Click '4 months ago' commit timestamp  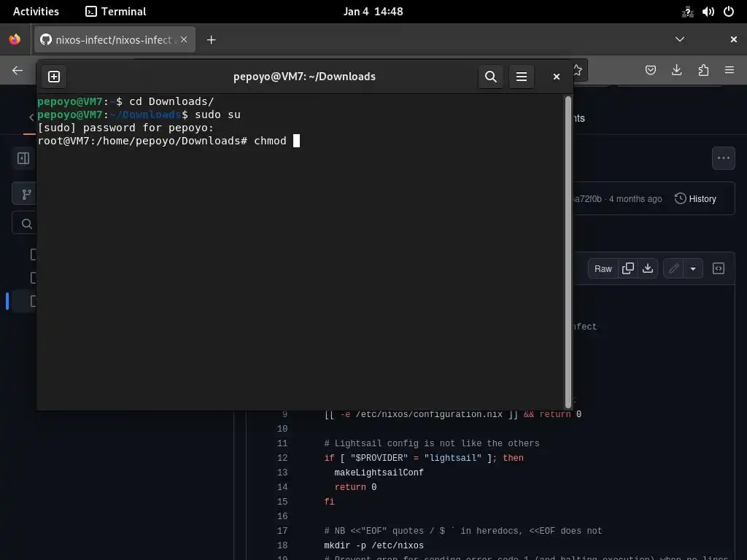tap(635, 199)
